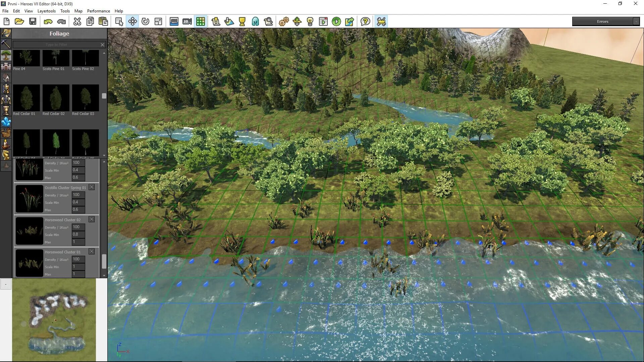Toggle the green grid display button
Viewport: 644px width, 362px height.
201,21
